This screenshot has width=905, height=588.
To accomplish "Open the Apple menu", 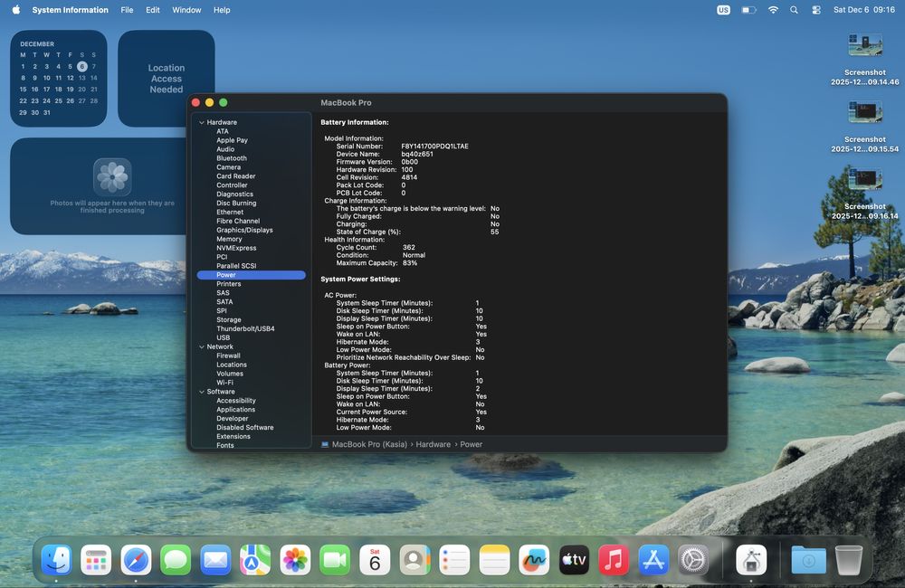I will 15,10.
